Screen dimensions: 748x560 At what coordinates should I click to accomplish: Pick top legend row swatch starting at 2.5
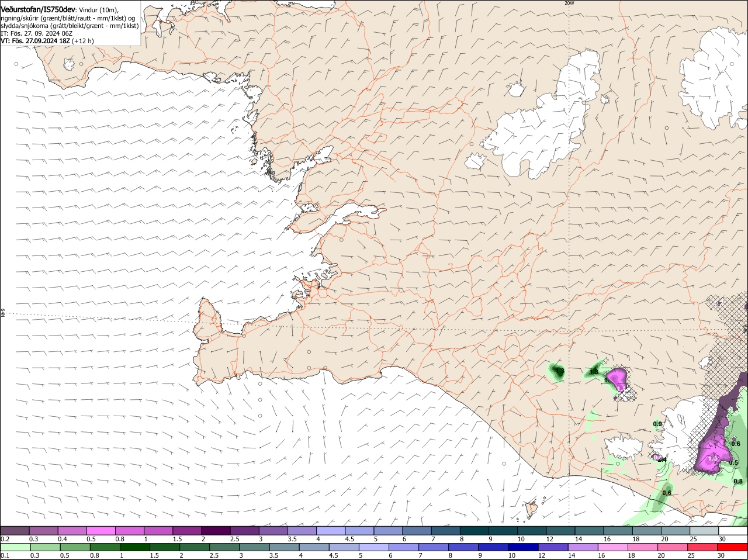point(244,530)
